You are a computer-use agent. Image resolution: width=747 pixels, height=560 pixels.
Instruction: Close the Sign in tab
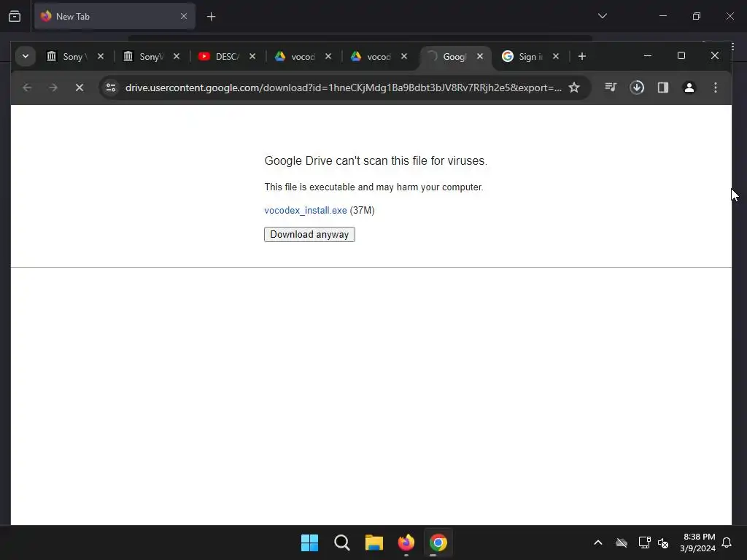555,56
